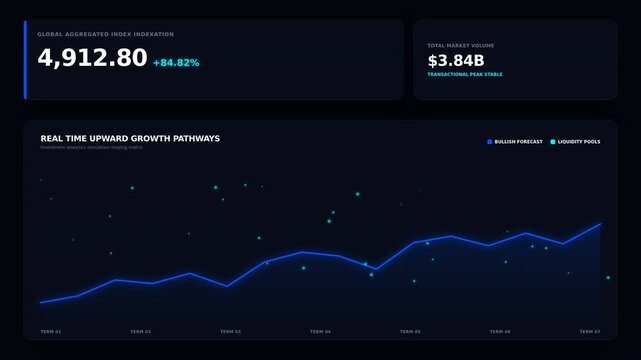Click the final rightmost point of the forecast line
641x360 pixels.
tap(600, 224)
